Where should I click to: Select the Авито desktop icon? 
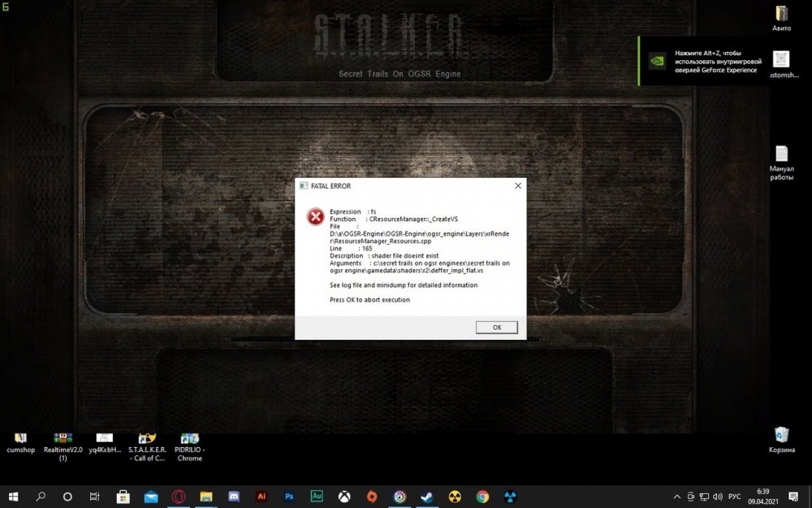[781, 19]
